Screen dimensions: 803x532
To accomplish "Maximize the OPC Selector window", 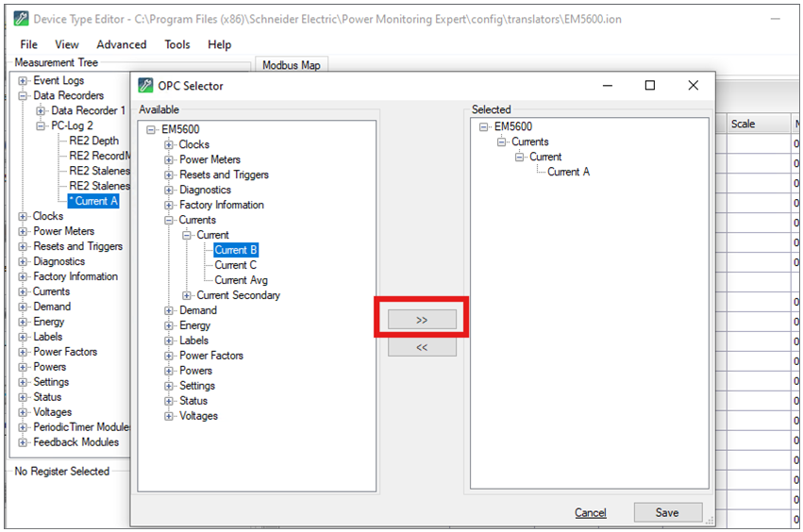I will 650,86.
